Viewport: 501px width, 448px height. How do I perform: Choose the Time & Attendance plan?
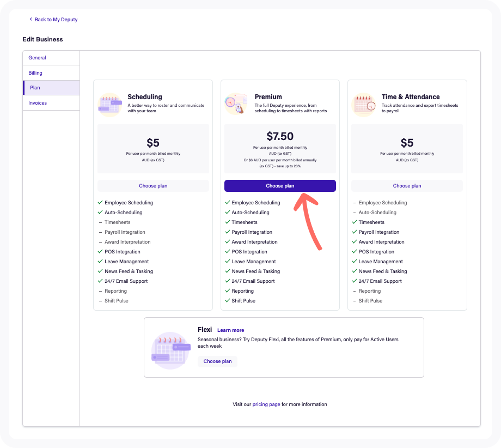[x=407, y=186]
